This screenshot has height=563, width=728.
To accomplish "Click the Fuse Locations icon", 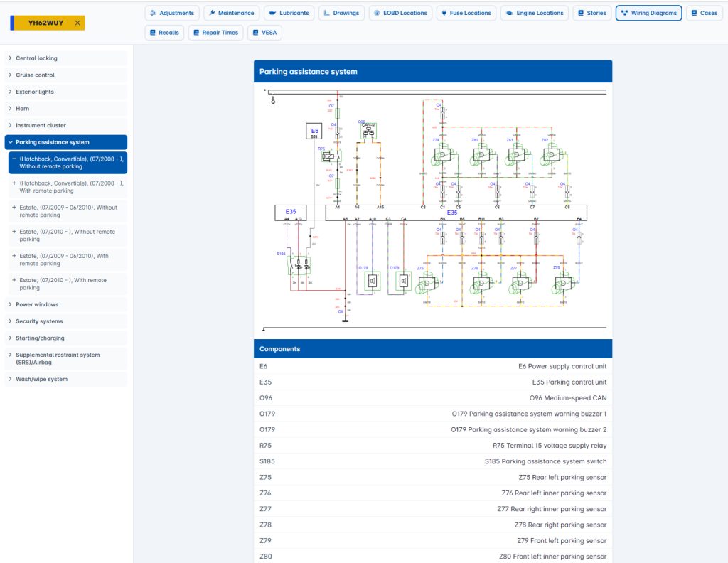I will 443,13.
